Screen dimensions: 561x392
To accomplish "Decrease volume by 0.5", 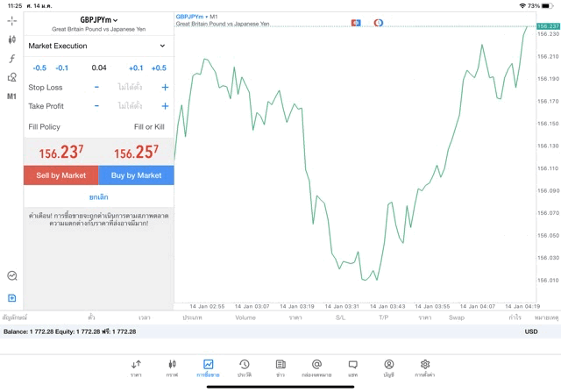I will pyautogui.click(x=39, y=68).
